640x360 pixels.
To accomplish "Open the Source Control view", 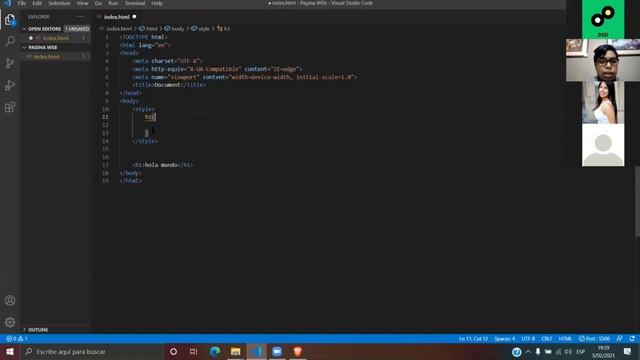I will [x=10, y=63].
